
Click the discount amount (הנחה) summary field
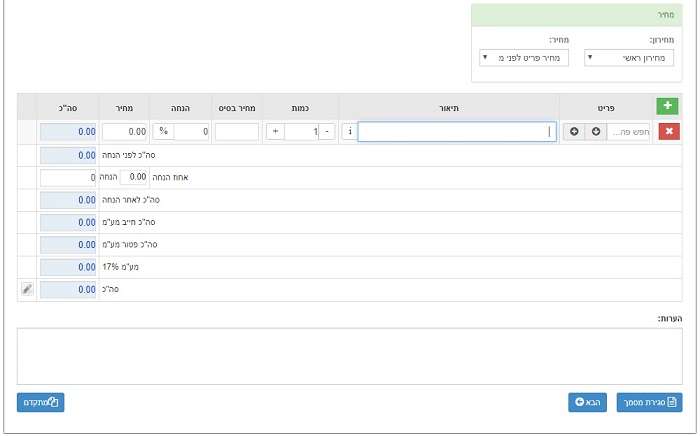click(x=68, y=178)
